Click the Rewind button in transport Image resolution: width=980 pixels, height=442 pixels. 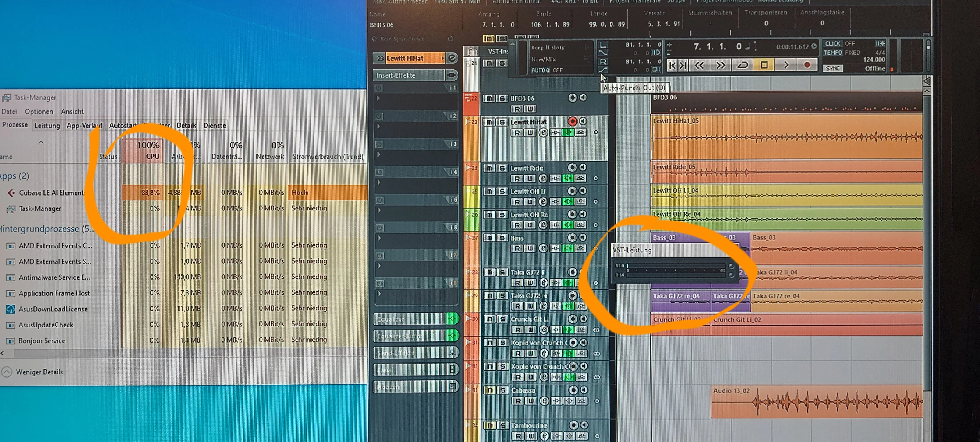[x=699, y=66]
